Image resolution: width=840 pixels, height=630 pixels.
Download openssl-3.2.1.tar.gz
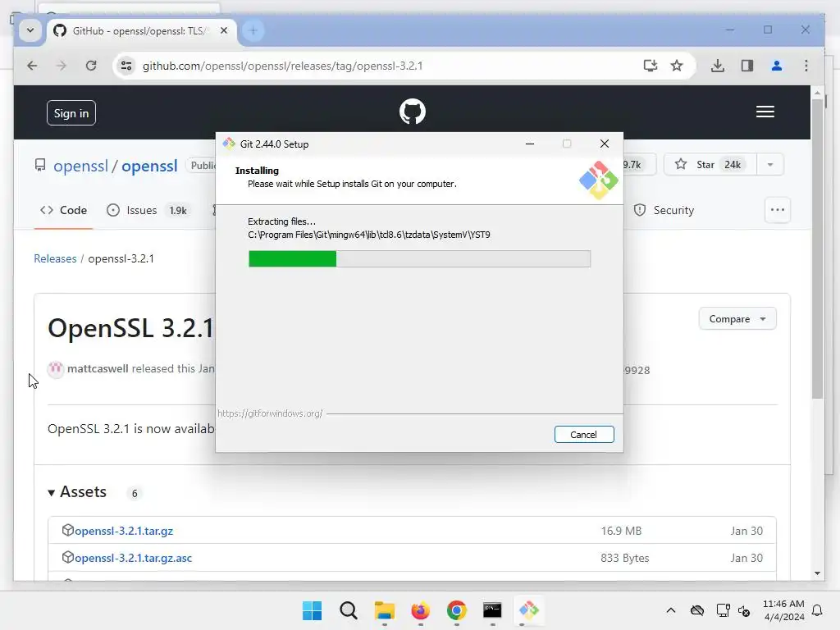tap(124, 531)
